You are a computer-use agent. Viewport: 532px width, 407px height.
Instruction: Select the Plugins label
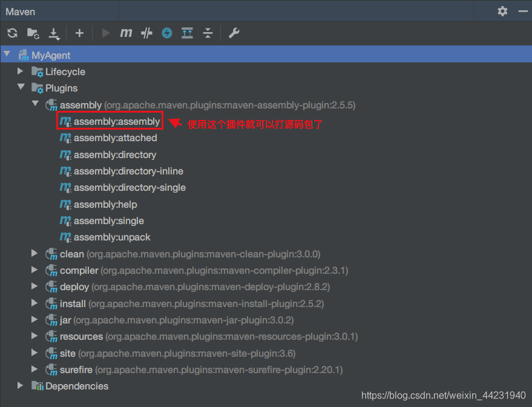tap(61, 88)
